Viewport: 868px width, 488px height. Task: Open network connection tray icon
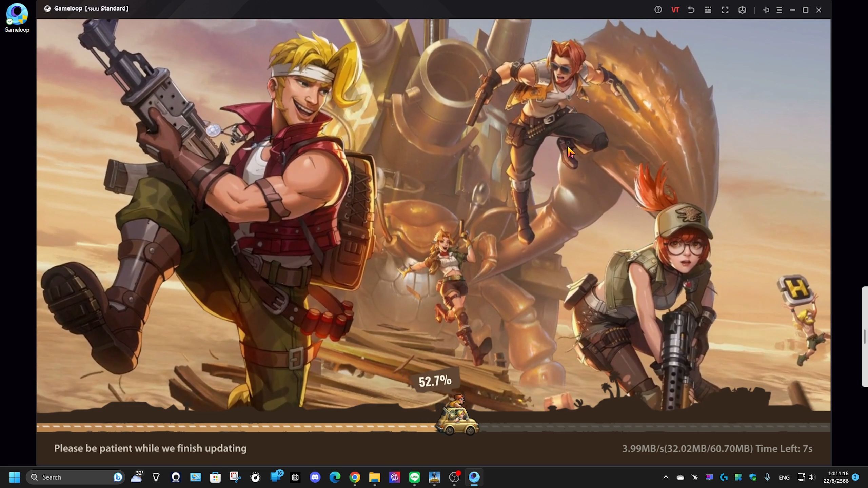(x=801, y=477)
